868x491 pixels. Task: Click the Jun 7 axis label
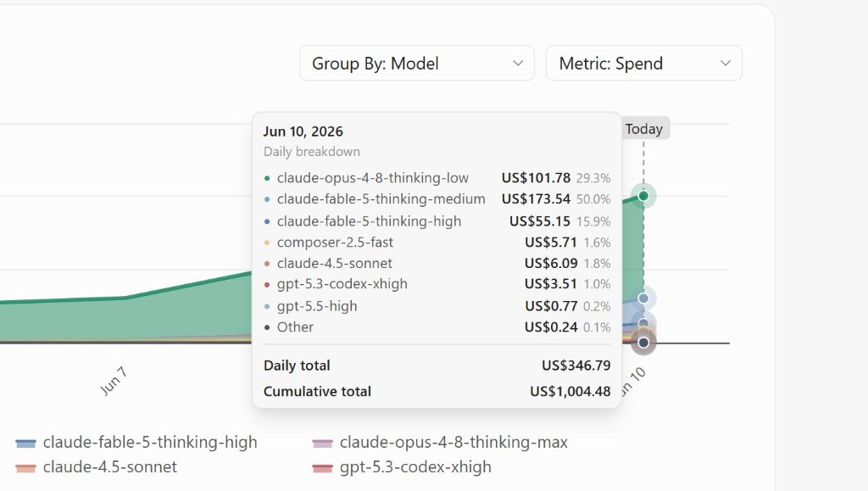pyautogui.click(x=114, y=381)
